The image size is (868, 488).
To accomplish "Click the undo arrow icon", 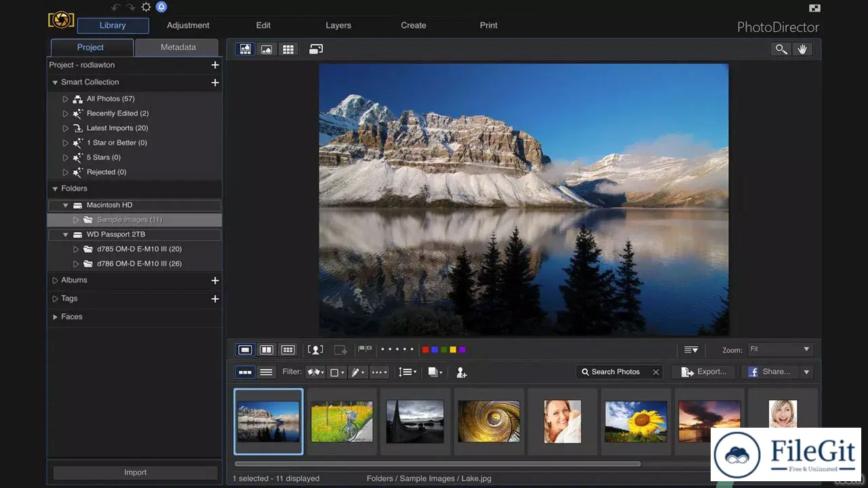I will (x=116, y=7).
